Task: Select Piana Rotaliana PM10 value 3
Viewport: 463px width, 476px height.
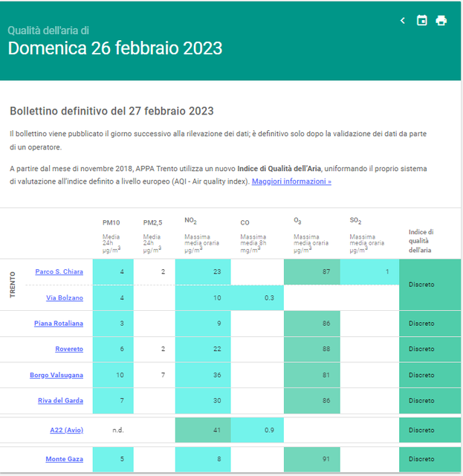Action: tap(113, 324)
